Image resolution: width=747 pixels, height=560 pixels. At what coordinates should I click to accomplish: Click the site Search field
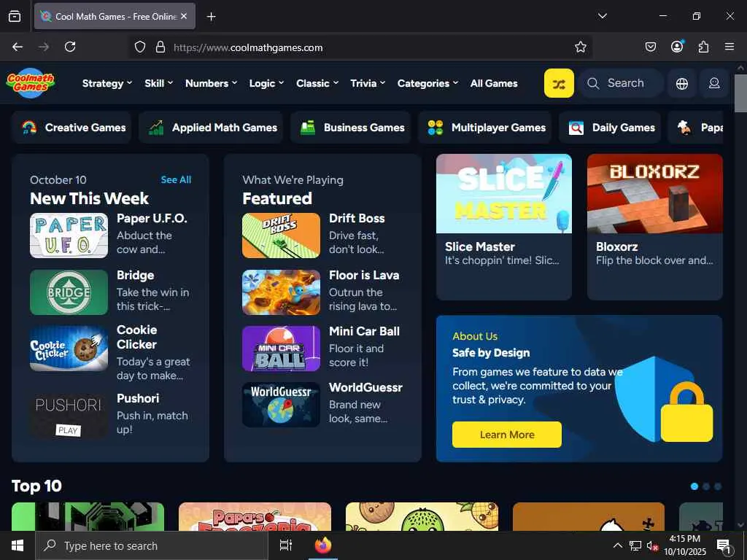point(622,83)
